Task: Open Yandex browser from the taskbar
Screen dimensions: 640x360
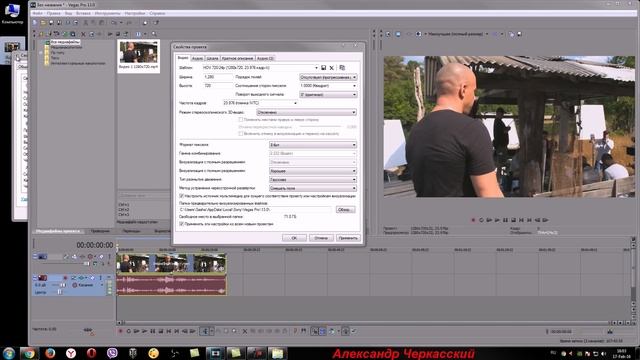Action: click(71, 353)
